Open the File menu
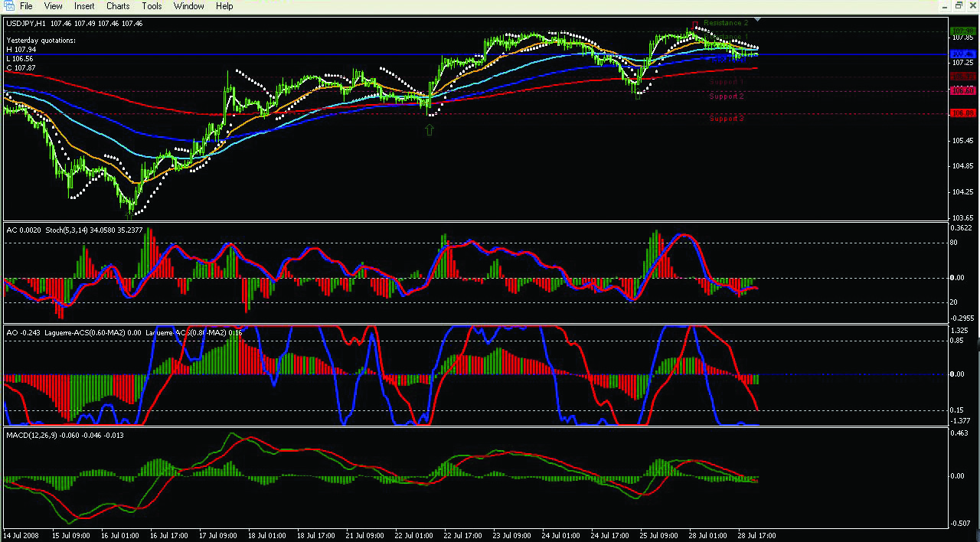Screen dimensions: 980x542 pos(26,6)
